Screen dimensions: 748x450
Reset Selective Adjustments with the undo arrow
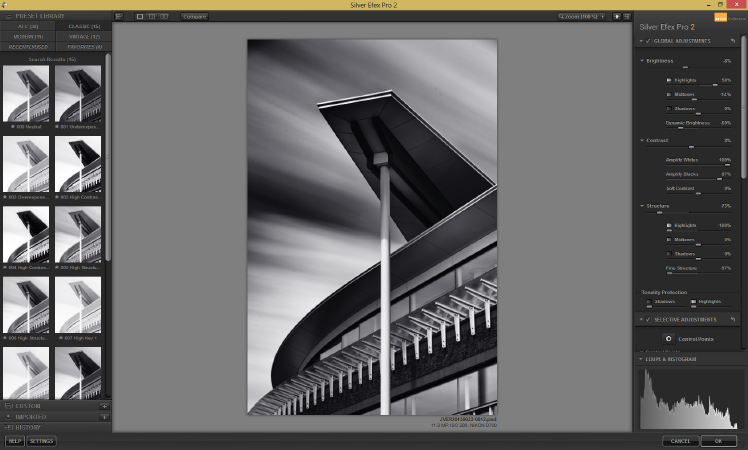pyautogui.click(x=733, y=319)
